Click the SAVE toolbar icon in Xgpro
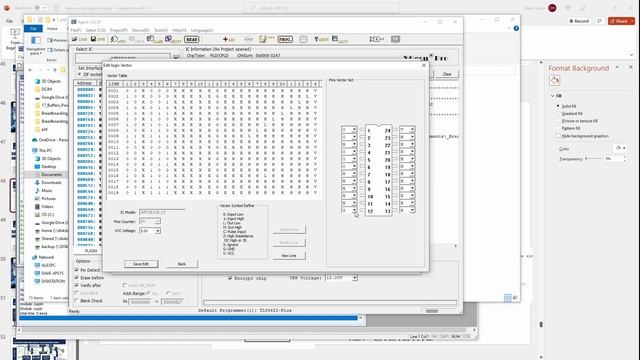The image size is (640, 360). tap(98, 39)
